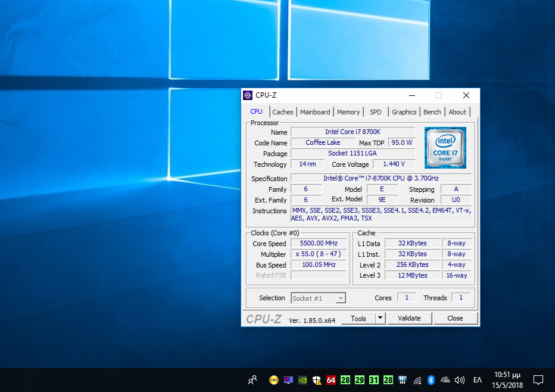Click the Intel Core i7 logo badge

tap(445, 148)
